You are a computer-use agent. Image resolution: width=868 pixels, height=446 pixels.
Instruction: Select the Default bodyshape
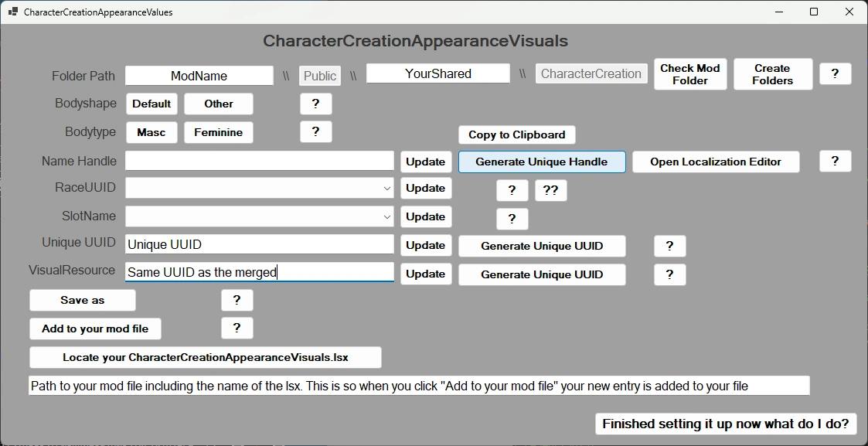click(x=151, y=104)
